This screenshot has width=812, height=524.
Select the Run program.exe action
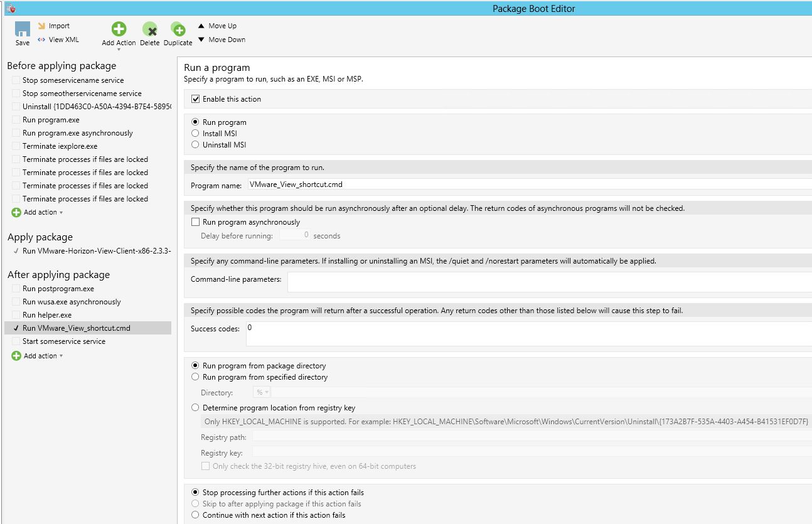(x=51, y=120)
